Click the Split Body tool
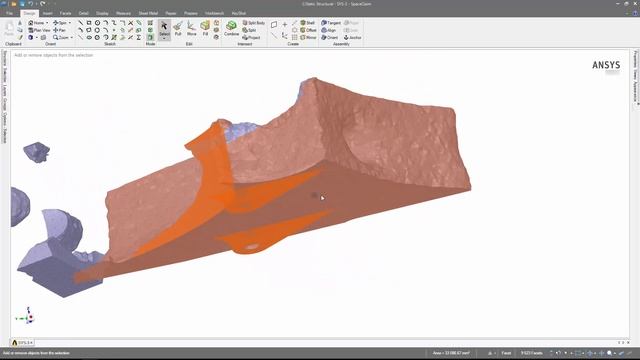This screenshot has width=640, height=360. [x=253, y=23]
